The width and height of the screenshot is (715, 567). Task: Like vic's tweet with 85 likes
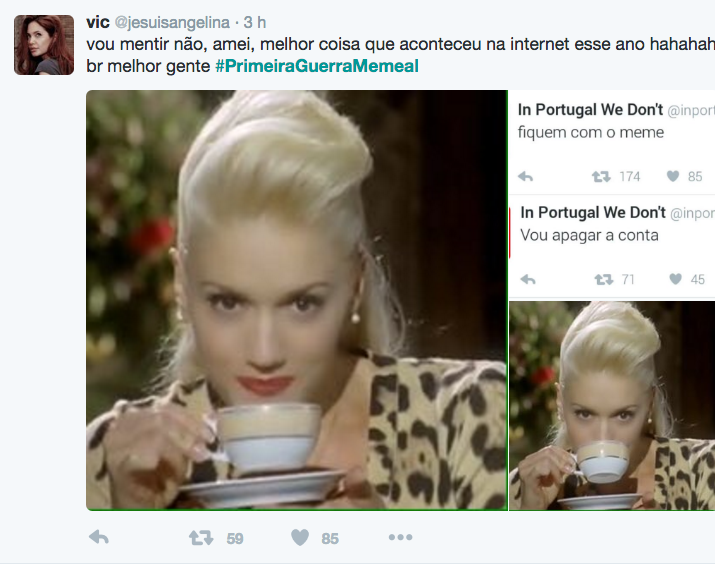click(x=300, y=538)
